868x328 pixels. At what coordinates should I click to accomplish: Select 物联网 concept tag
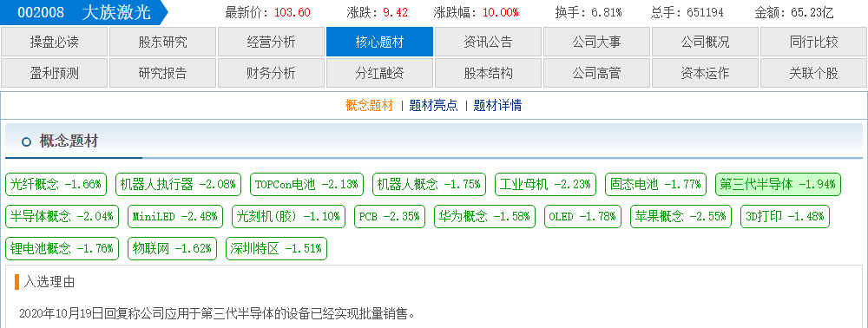(x=172, y=248)
